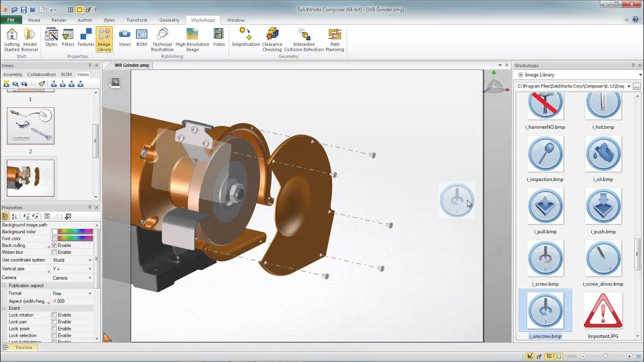This screenshot has width=644, height=362.
Task: Open the Filters workshop
Action: point(68,38)
